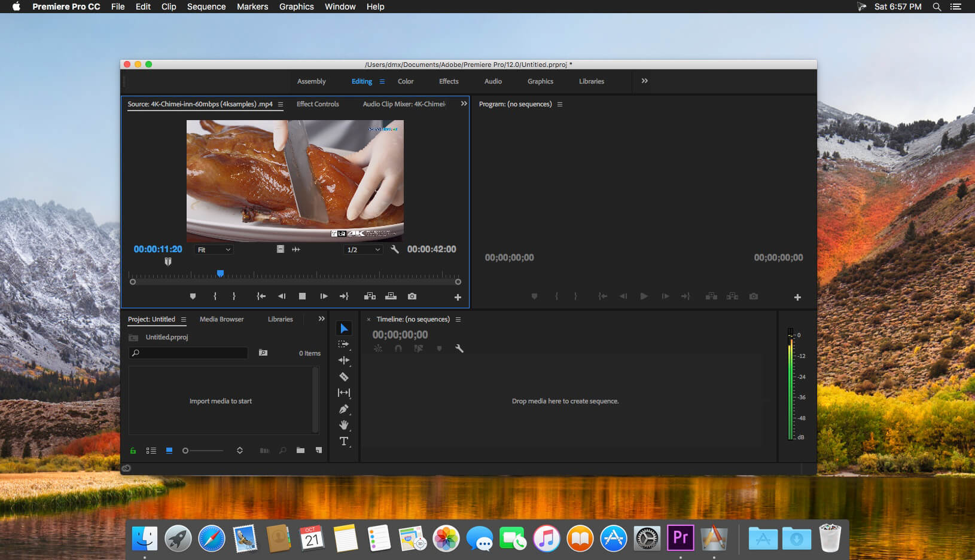Mark In point in Source monitor

pos(215,296)
